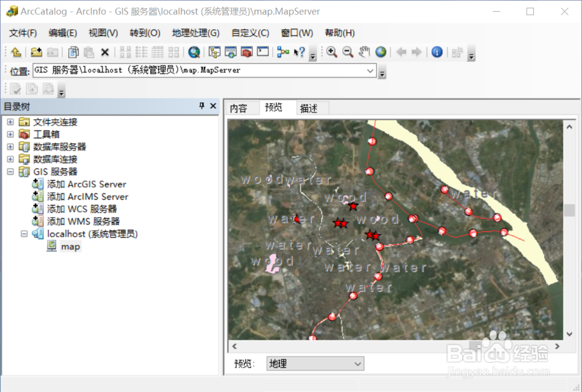Screen dimensions: 582x392
Task: Click the preview scrollbar down arrow
Action: click(569, 334)
